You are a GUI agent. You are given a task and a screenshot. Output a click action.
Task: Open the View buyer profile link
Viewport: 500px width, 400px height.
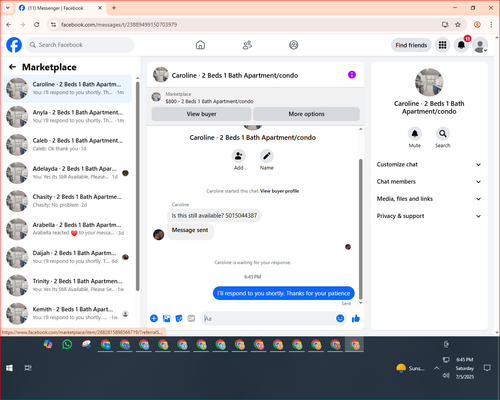[x=279, y=191]
